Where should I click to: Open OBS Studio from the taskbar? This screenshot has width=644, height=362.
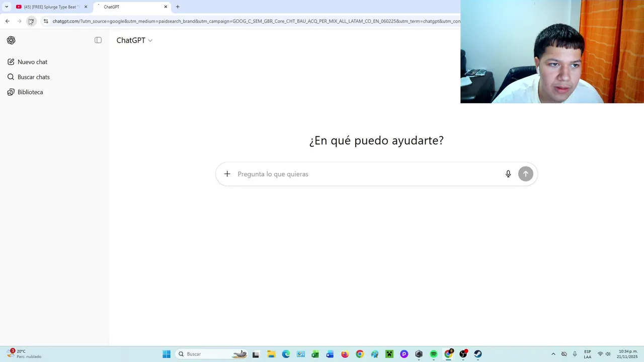pyautogui.click(x=463, y=354)
